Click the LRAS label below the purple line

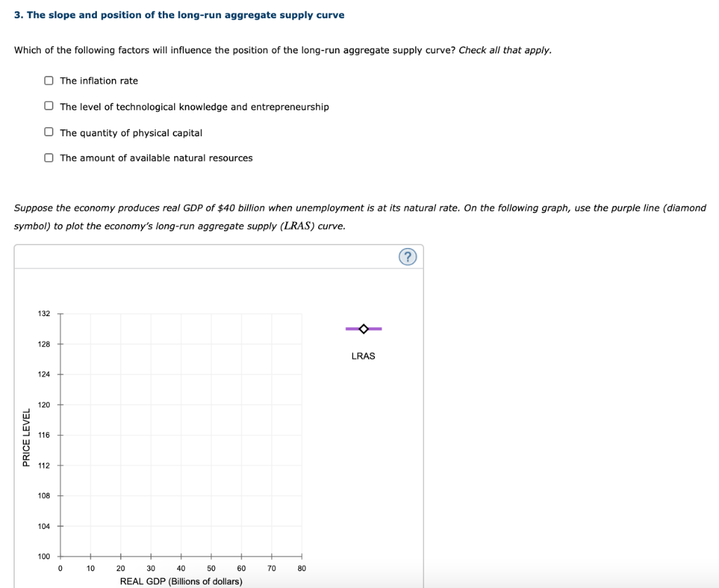click(x=362, y=355)
